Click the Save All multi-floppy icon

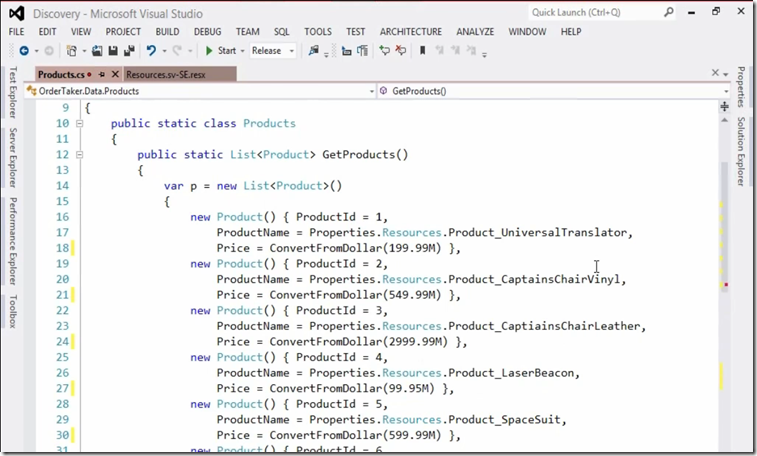(x=129, y=51)
